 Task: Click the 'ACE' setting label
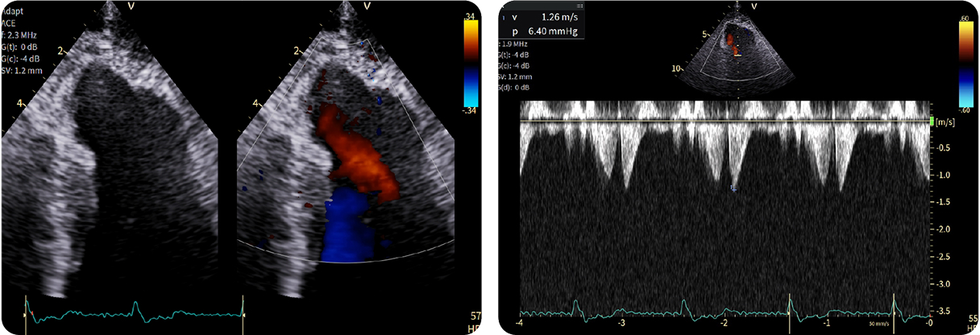10,23
